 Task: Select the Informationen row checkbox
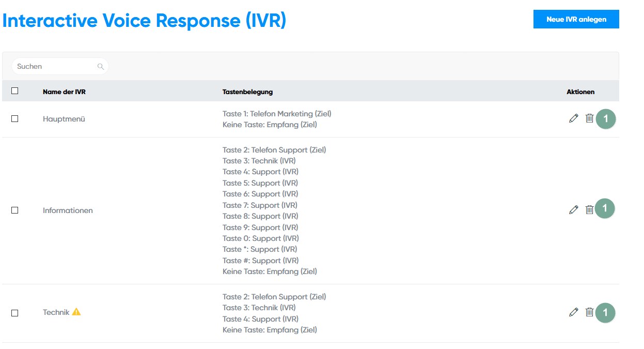coord(15,210)
